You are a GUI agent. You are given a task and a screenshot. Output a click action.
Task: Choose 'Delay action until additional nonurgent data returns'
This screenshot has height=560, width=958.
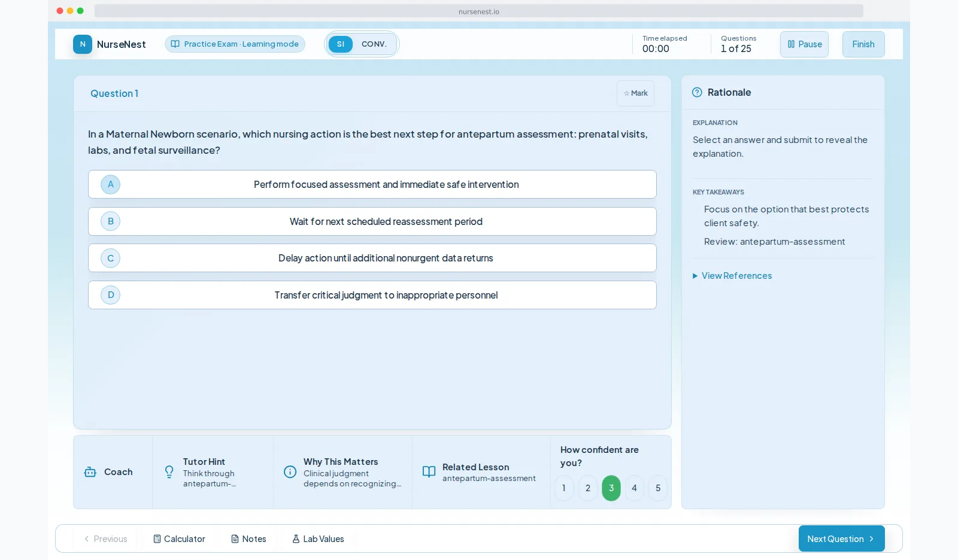coord(372,258)
